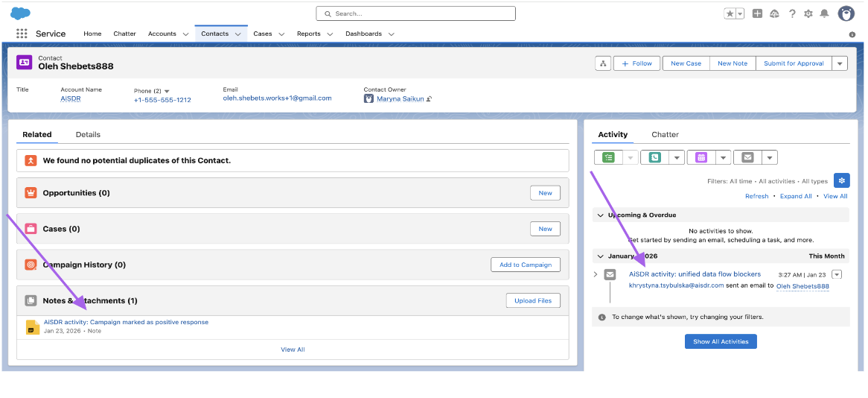Open the user profile avatar
This screenshot has width=868, height=398.
coord(846,14)
